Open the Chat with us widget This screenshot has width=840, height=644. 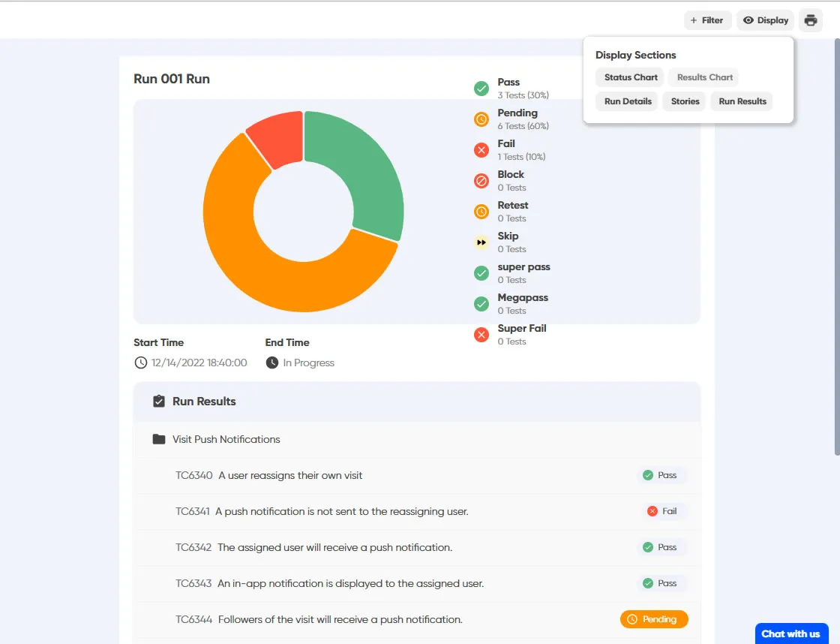click(790, 633)
